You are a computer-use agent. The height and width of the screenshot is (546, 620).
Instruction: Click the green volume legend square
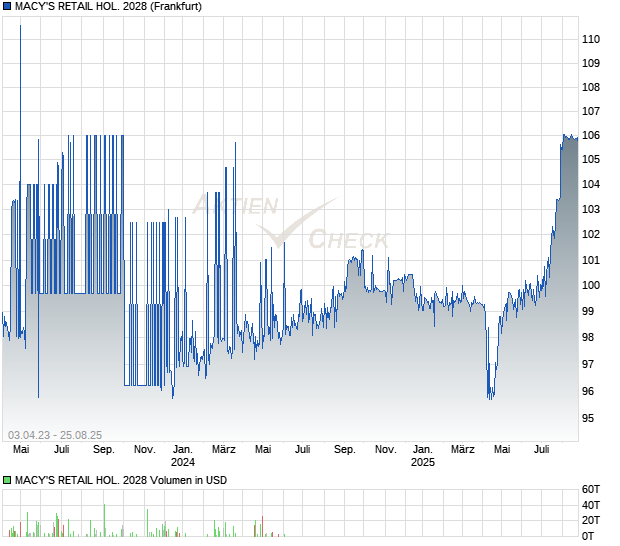pyautogui.click(x=7, y=480)
